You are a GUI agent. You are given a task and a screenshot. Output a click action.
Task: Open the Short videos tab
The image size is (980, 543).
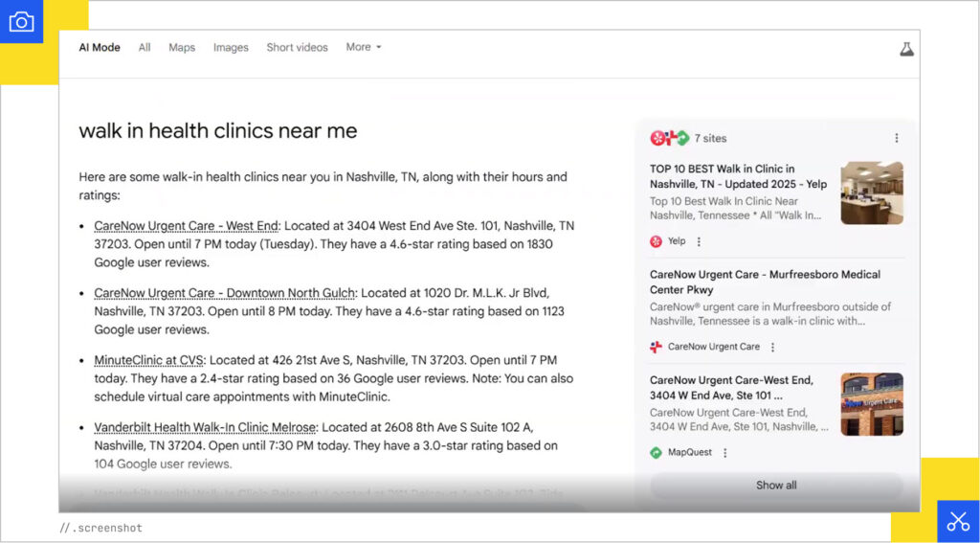point(297,47)
